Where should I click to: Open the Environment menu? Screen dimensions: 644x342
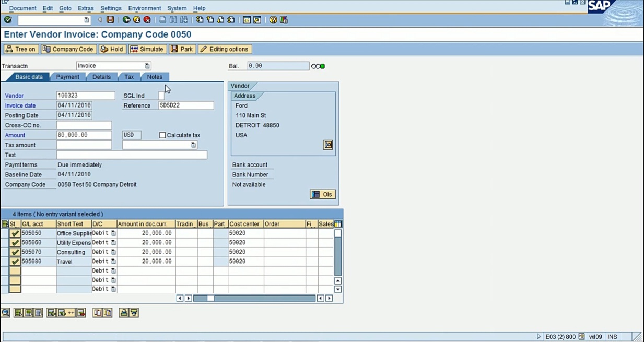click(x=145, y=8)
